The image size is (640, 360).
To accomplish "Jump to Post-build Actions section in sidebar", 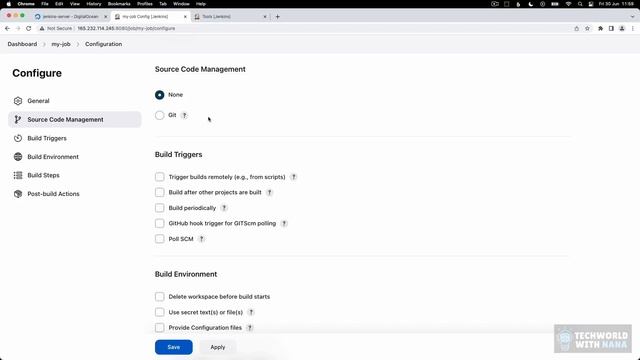I will [x=75, y=194].
